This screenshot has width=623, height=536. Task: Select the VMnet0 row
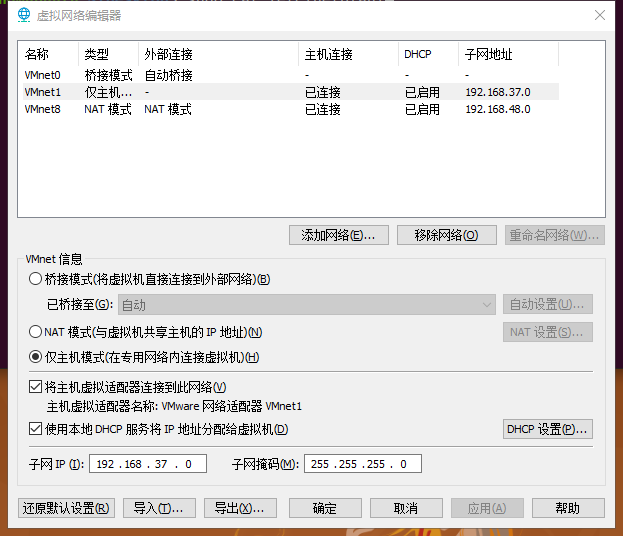tap(291, 75)
